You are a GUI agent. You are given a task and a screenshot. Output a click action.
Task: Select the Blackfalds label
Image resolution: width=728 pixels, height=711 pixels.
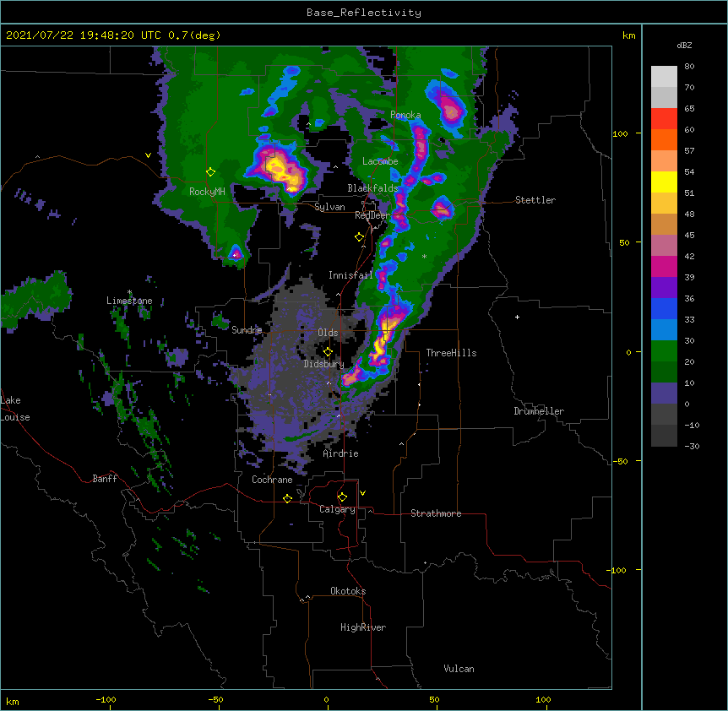tap(372, 188)
